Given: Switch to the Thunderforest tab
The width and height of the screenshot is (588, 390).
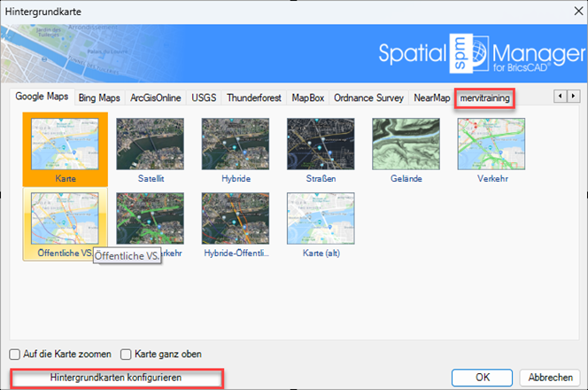Looking at the screenshot, I should [x=255, y=97].
